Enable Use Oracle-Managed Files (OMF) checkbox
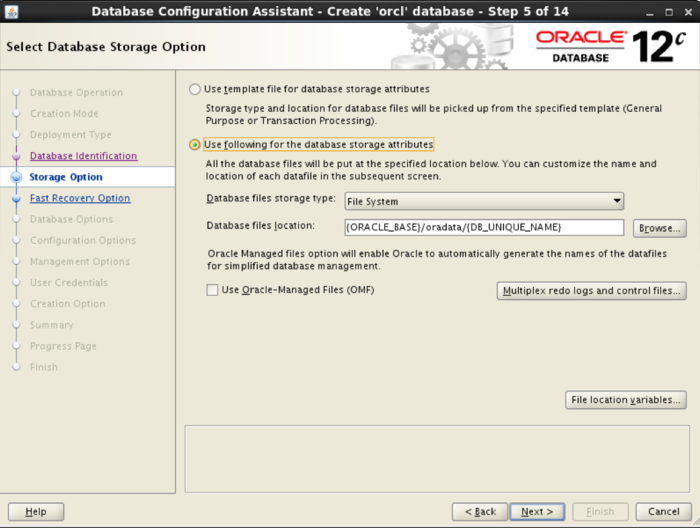The width and height of the screenshot is (700, 528). coord(212,290)
